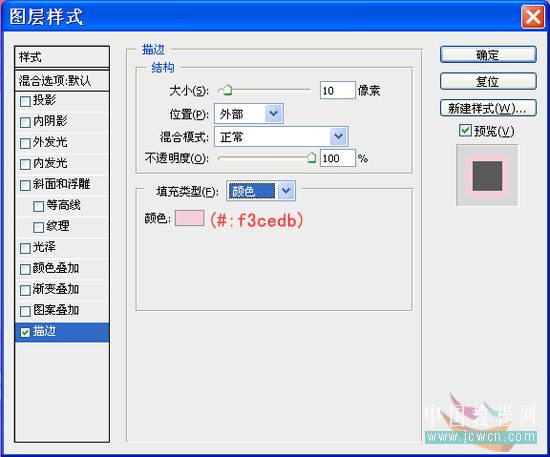Viewport: 550px width, 457px height.
Task: Select the 颜色叠加 style entry label
Action: click(x=56, y=268)
